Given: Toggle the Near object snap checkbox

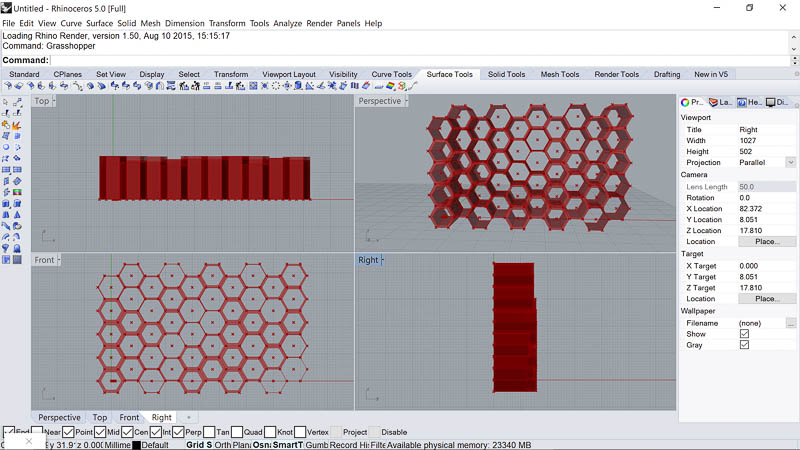Looking at the screenshot, I should pos(37,432).
